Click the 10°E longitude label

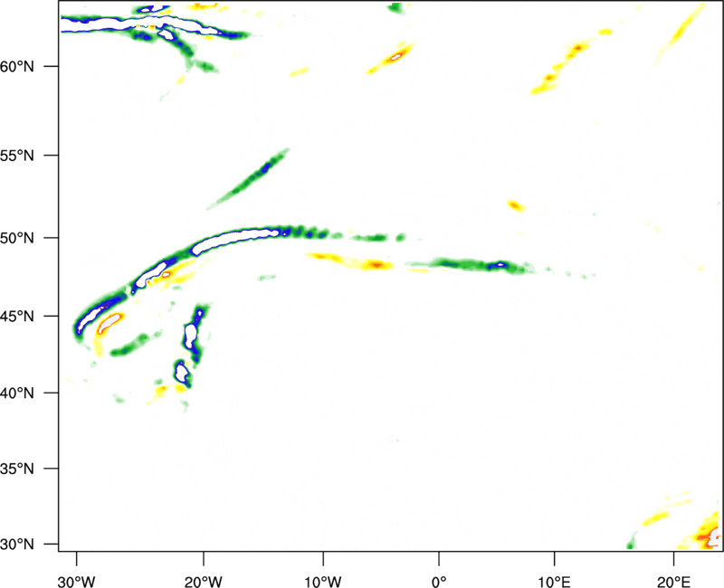[554, 582]
